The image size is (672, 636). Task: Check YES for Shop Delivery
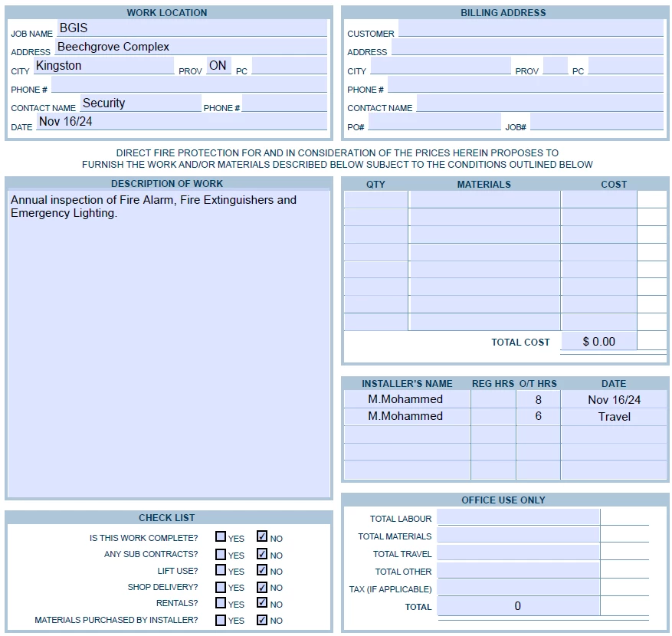[x=221, y=587]
